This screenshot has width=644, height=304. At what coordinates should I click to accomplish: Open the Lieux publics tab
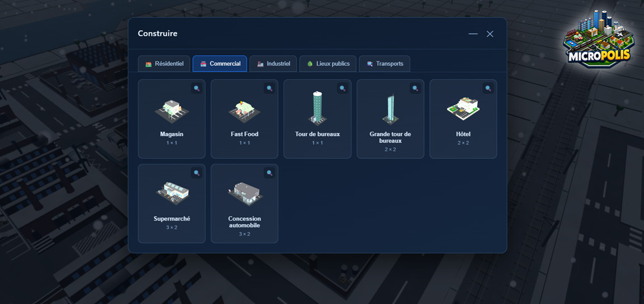(x=328, y=64)
